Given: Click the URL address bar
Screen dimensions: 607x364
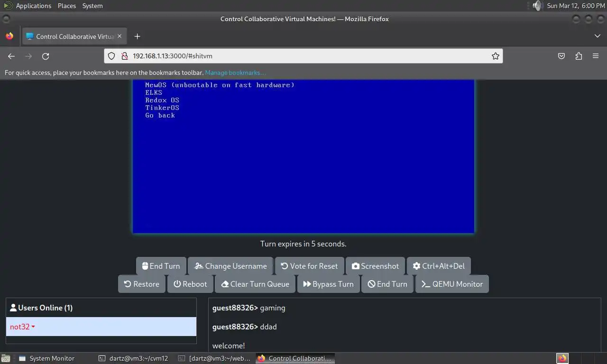Looking at the screenshot, I should click(x=303, y=56).
